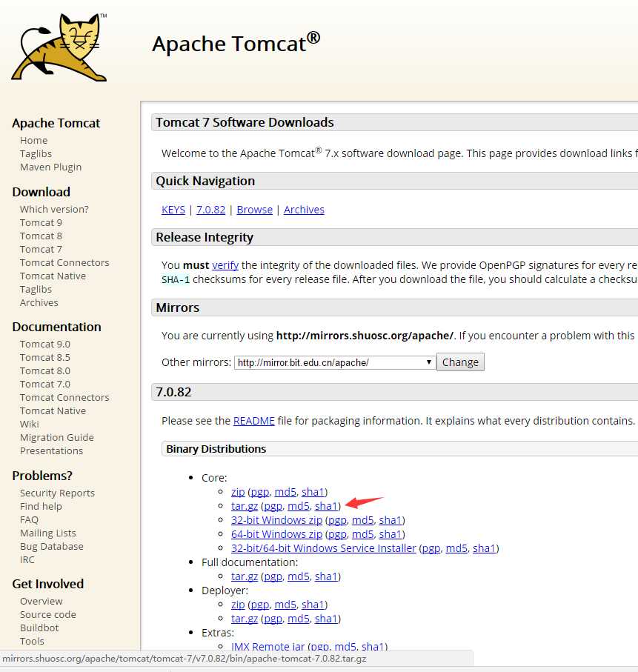Open Tomcat Native under Documentation
Image resolution: width=638 pixels, height=672 pixels.
[53, 411]
